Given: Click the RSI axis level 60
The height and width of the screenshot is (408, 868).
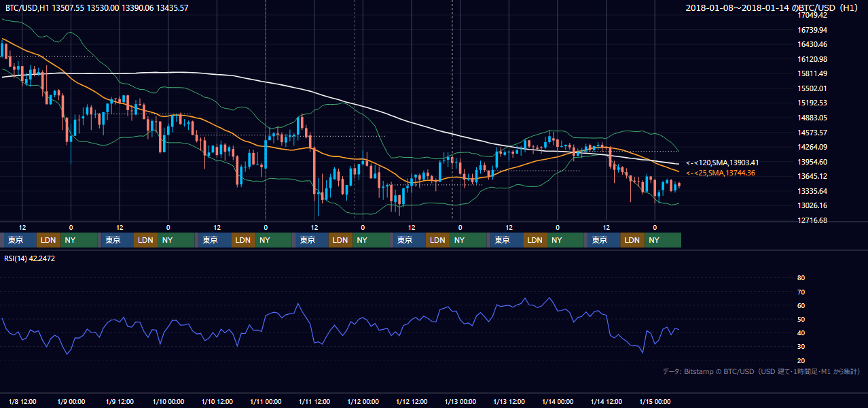Looking at the screenshot, I should 801,305.
